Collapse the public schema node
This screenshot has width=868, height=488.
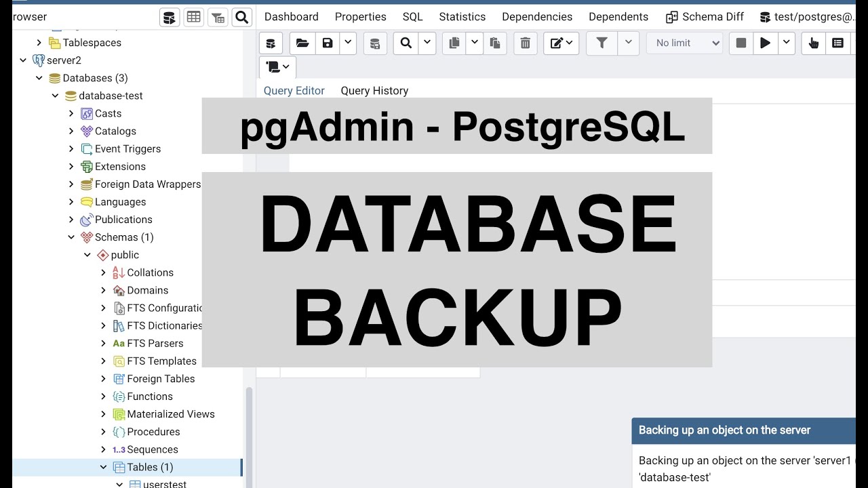tap(87, 255)
